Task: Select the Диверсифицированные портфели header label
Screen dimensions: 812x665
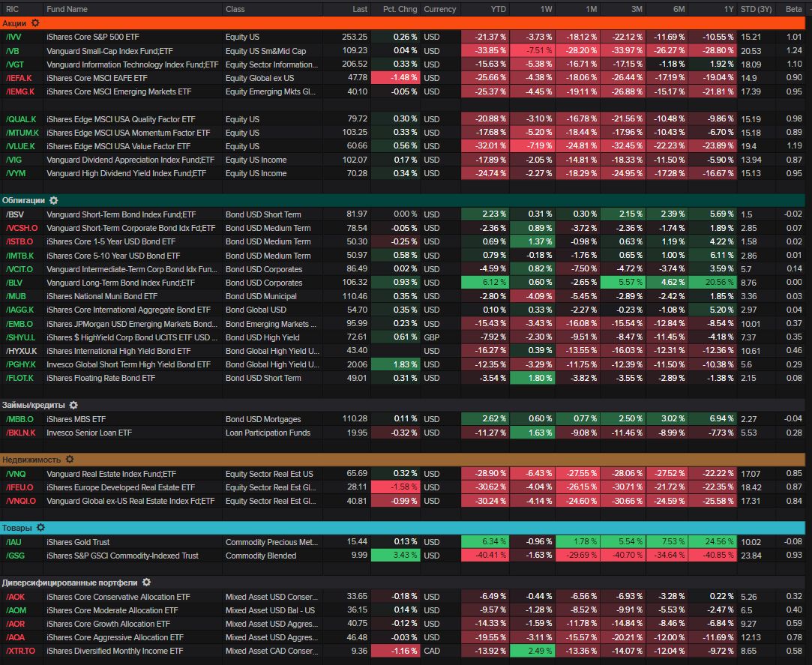Action: click(x=70, y=582)
